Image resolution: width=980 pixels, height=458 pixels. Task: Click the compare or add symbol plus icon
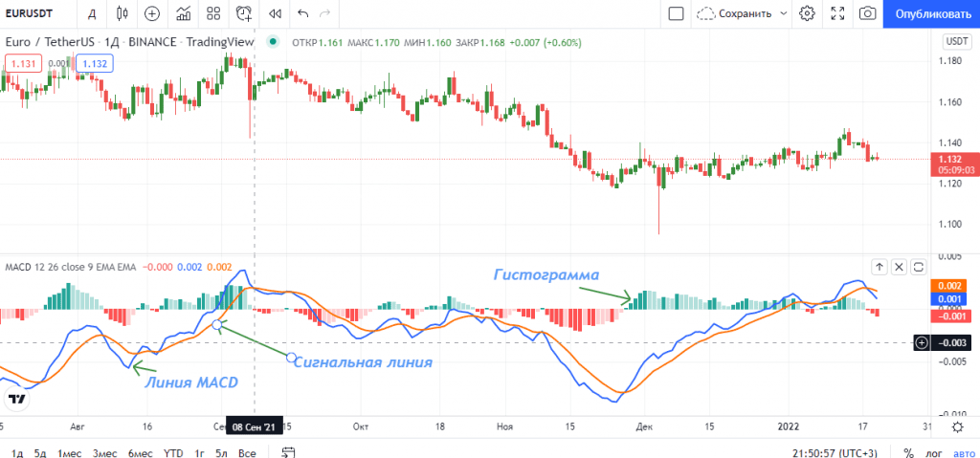pyautogui.click(x=152, y=13)
